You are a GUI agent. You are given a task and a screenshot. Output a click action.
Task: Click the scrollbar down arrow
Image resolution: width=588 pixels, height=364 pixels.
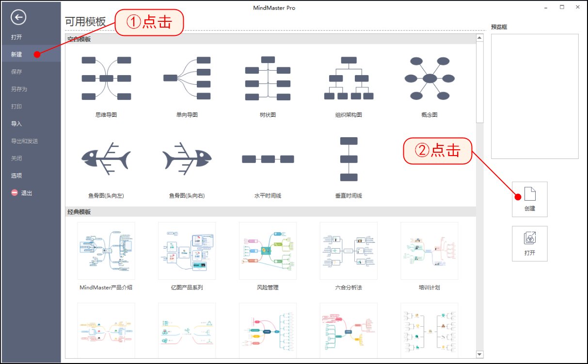(479, 354)
